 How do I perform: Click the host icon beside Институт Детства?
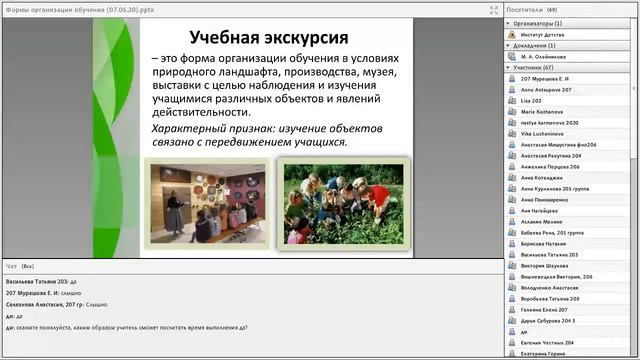[512, 35]
